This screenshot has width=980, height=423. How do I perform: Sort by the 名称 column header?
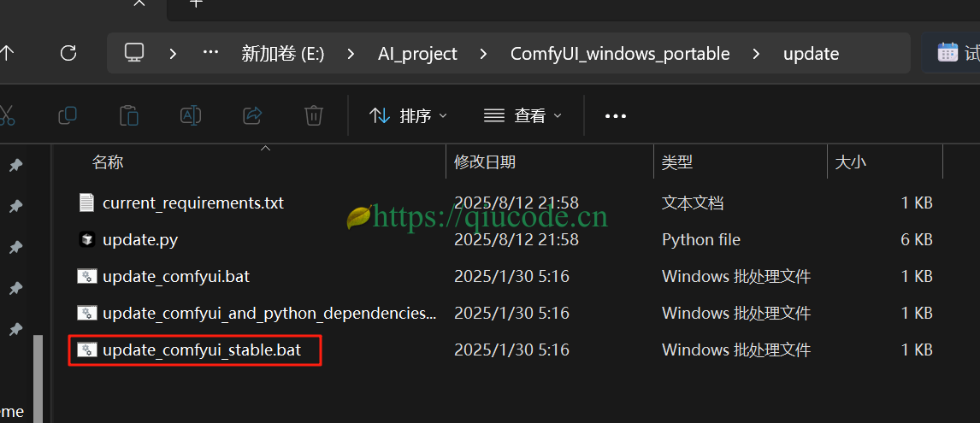coord(108,162)
